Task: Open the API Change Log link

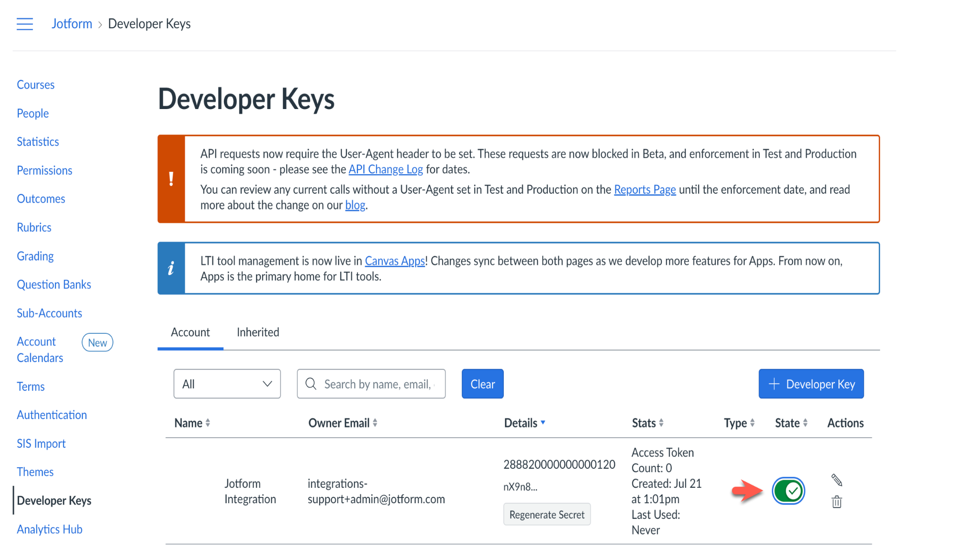Action: tap(386, 169)
